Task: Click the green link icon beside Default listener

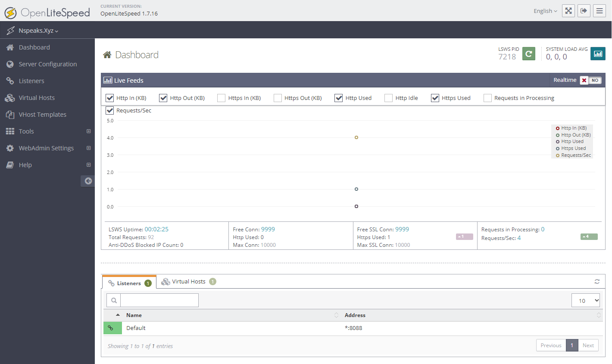Action: [x=111, y=328]
